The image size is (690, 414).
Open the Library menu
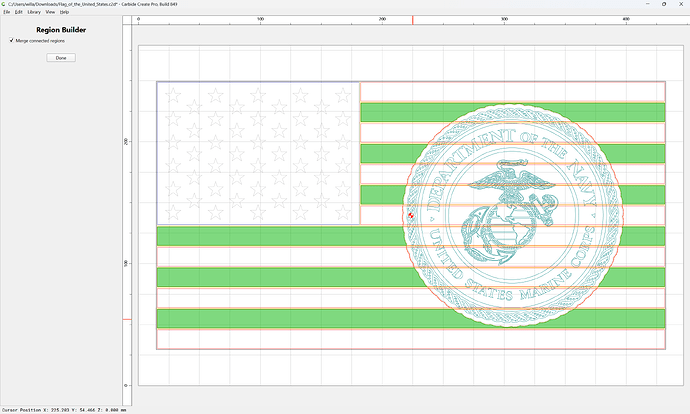coord(34,12)
